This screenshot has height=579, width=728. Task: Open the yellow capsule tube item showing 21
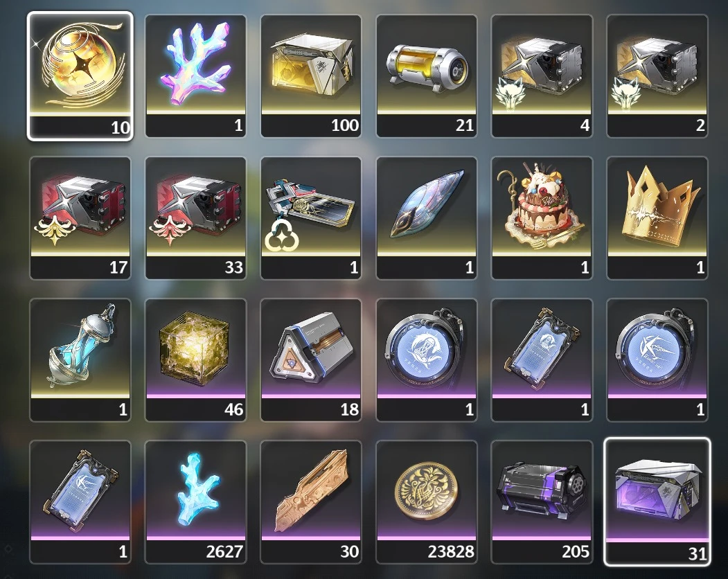click(427, 76)
